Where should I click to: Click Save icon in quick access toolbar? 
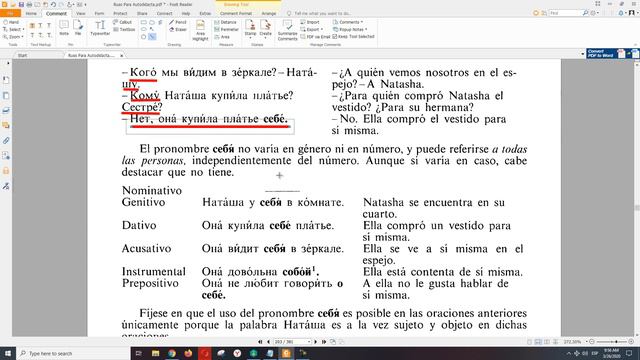21,4
